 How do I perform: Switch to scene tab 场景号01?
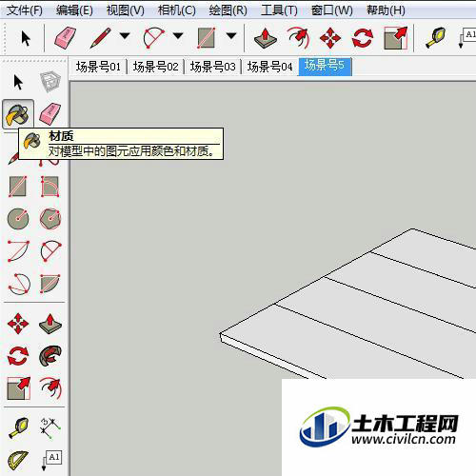98,67
